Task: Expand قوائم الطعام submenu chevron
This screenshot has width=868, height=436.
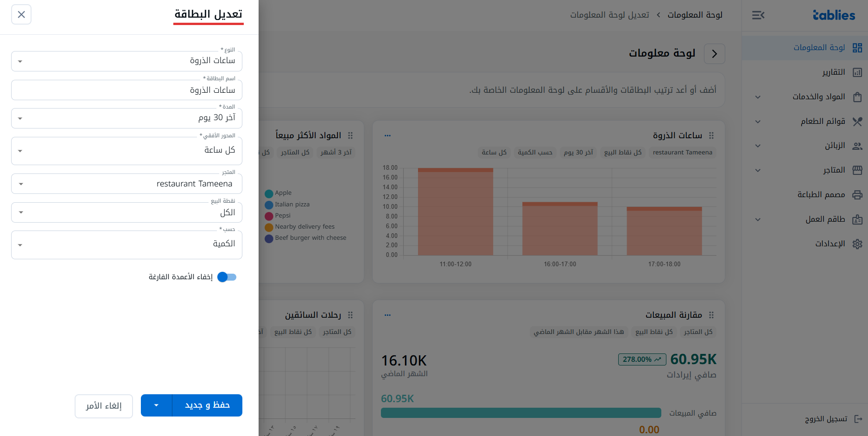Action: 758,122
